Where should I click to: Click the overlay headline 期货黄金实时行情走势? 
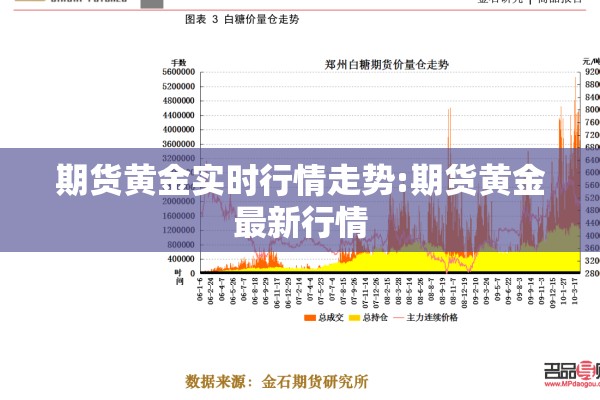tap(227, 180)
